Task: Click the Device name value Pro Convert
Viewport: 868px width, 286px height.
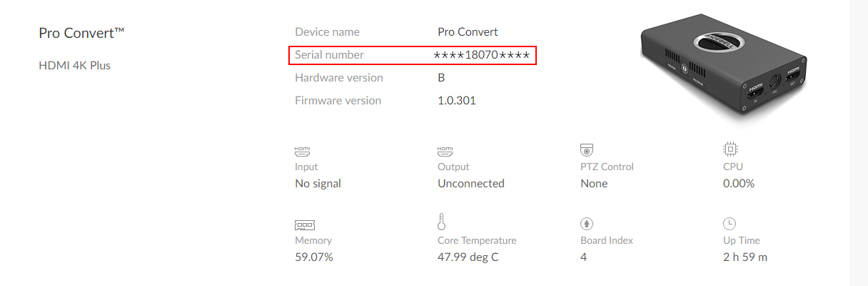Action: click(x=468, y=32)
